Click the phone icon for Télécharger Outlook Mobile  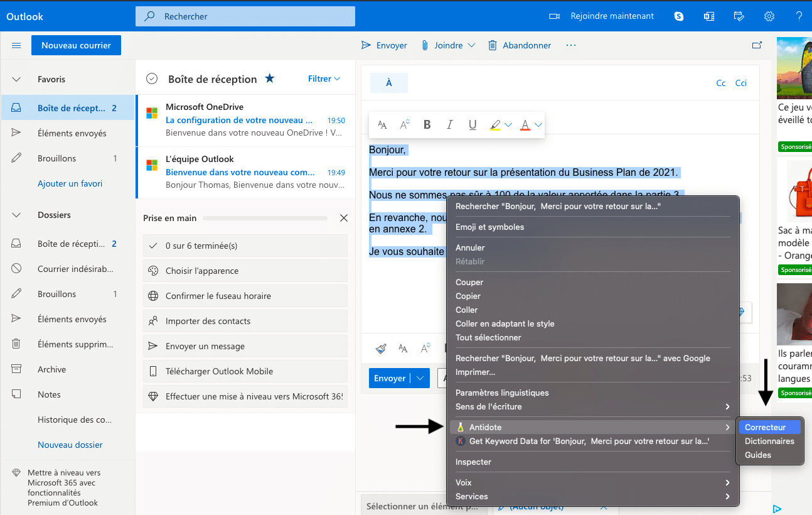point(153,371)
